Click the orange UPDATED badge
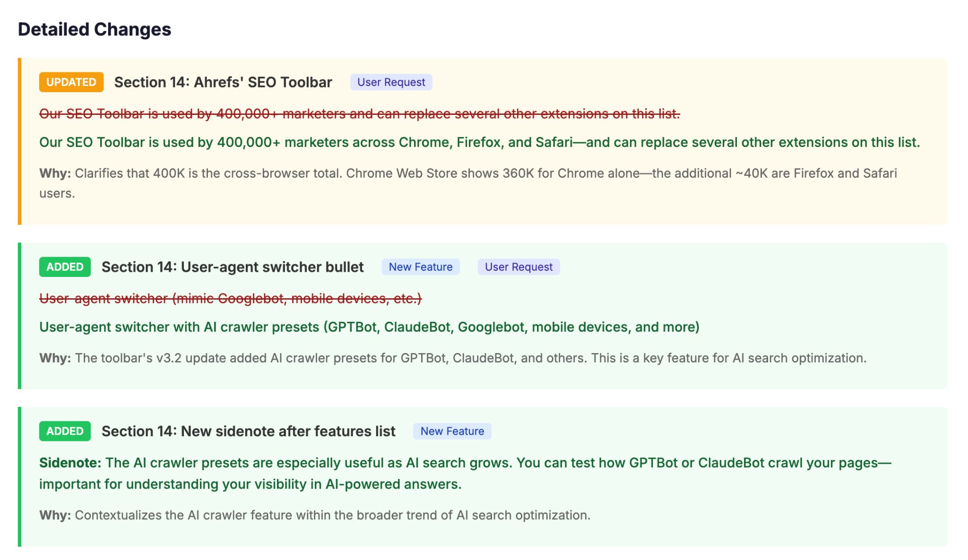Screen dimensions: 968x560 (x=71, y=82)
